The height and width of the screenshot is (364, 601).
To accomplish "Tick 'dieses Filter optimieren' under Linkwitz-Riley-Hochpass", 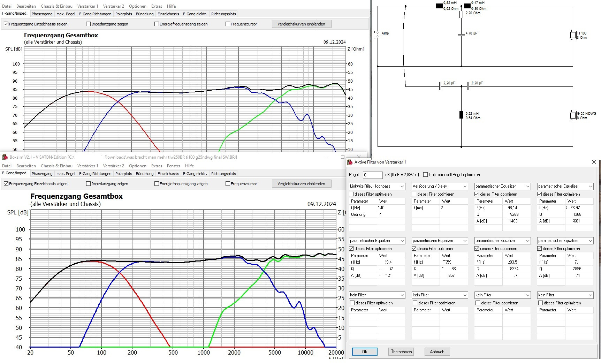I will pyautogui.click(x=351, y=194).
